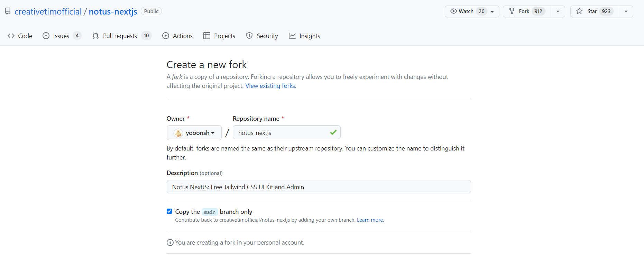Star the repository
644x256 pixels.
tap(595, 11)
